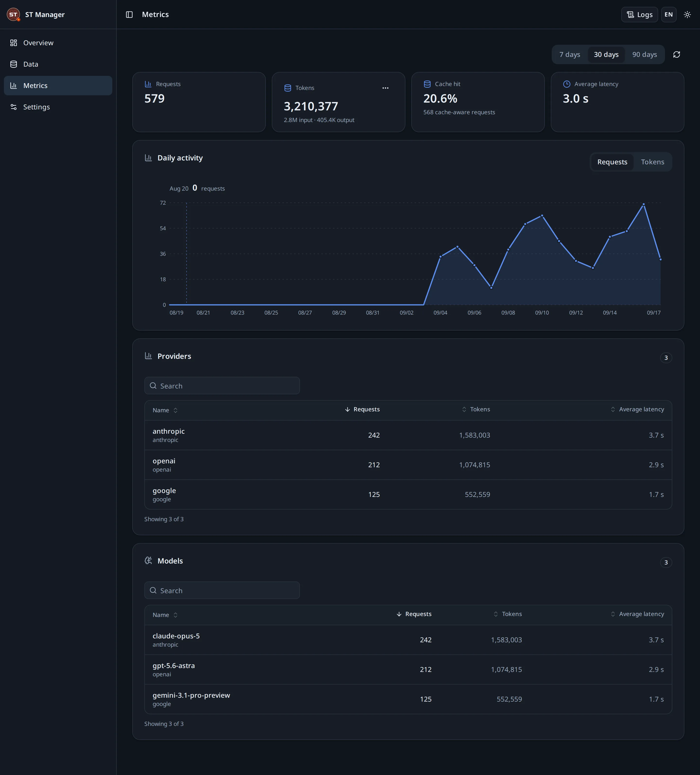
Task: Sort Providers table by Requests
Action: (362, 409)
